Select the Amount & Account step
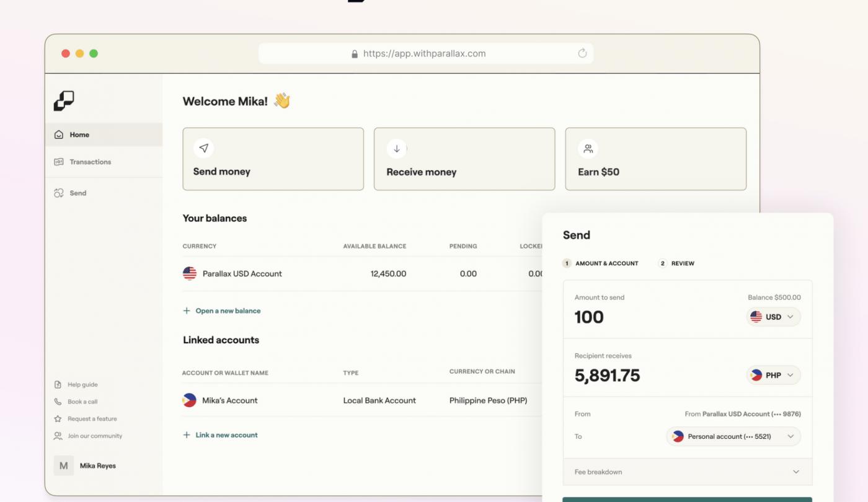868x502 pixels. pos(600,263)
